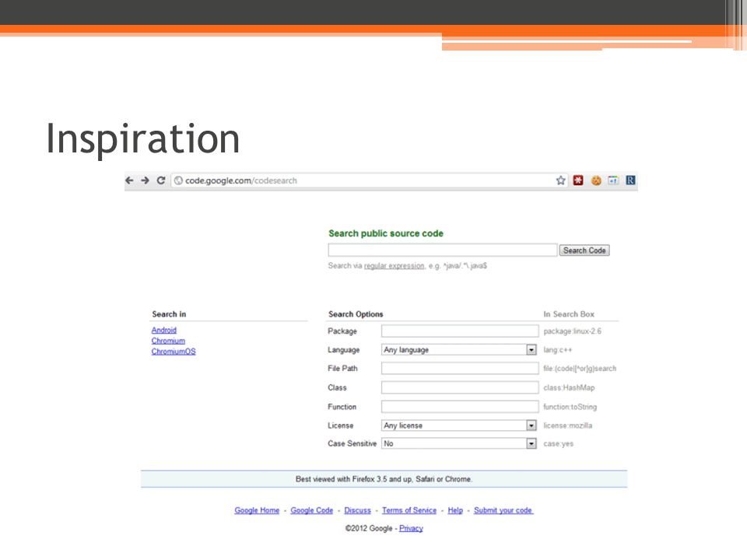Click the File Path input field
This screenshot has height=560, width=747.
coord(460,368)
